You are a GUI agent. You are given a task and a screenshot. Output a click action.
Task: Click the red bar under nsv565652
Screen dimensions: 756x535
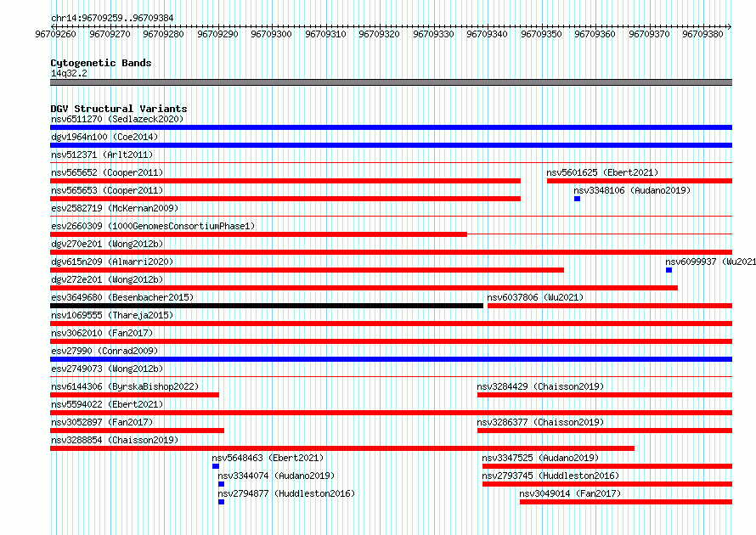pyautogui.click(x=285, y=181)
